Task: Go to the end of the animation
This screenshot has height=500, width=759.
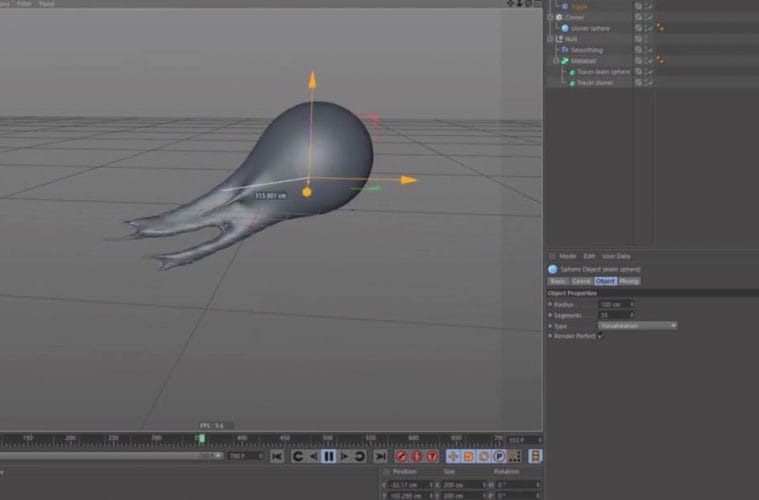Action: click(380, 456)
